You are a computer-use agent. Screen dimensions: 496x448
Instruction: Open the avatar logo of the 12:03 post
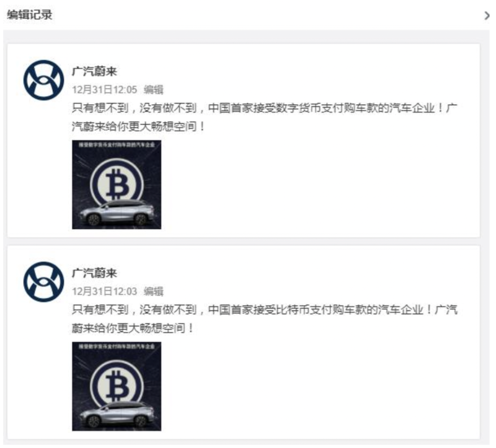[43, 282]
